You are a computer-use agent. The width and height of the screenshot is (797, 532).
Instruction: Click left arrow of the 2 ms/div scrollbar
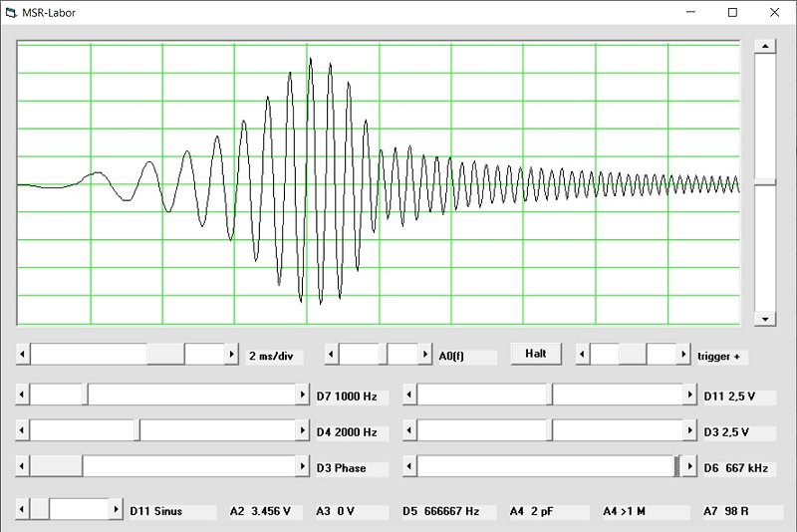[23, 355]
